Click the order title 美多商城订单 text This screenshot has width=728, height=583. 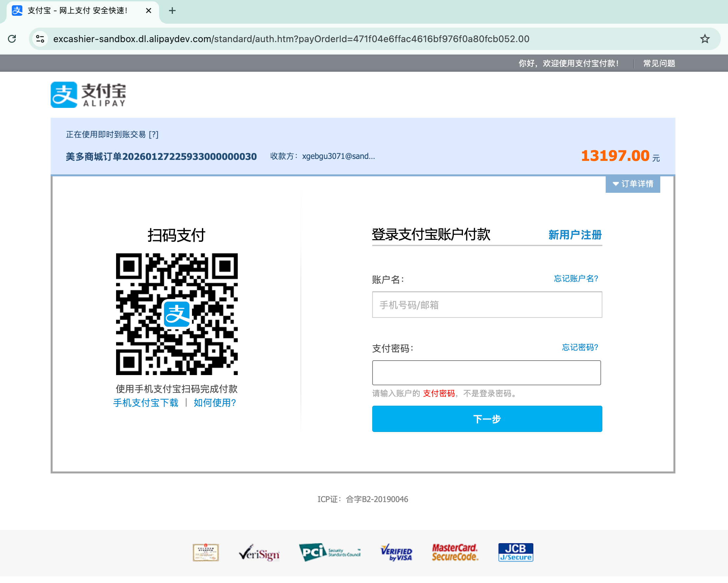[x=161, y=156]
